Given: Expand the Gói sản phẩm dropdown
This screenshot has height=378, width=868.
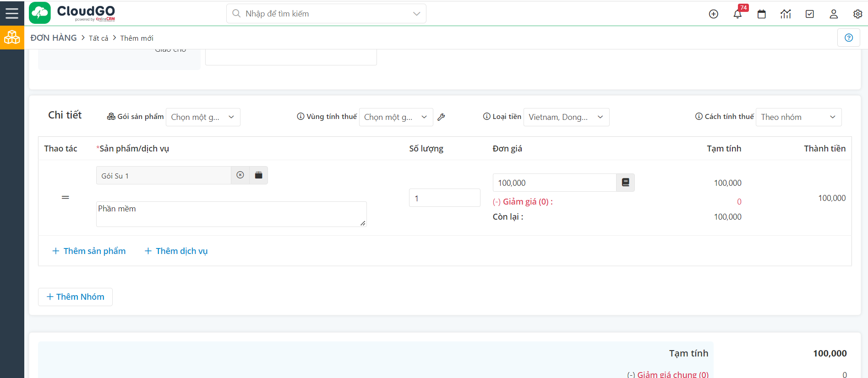Looking at the screenshot, I should tap(202, 117).
